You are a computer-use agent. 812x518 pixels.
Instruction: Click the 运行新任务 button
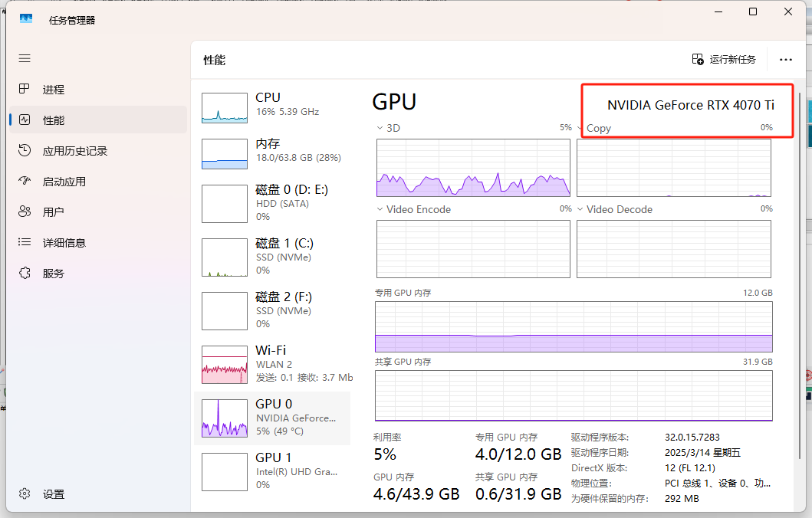coord(724,60)
